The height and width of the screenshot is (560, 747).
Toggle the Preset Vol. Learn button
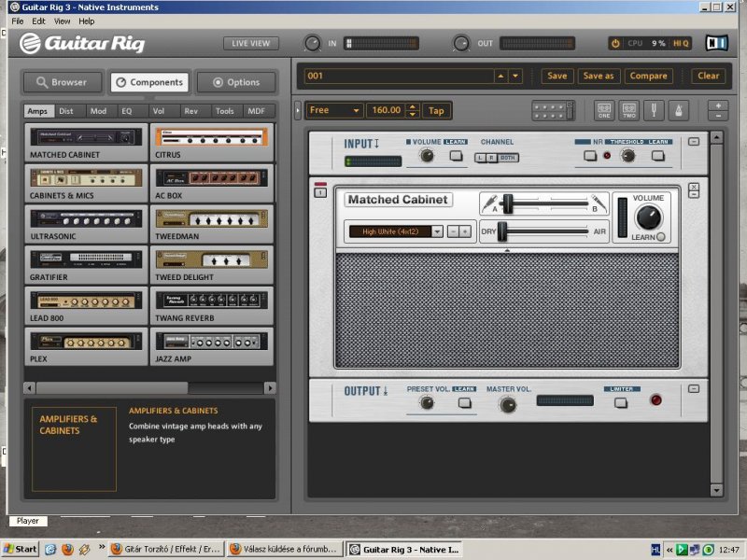(x=464, y=403)
